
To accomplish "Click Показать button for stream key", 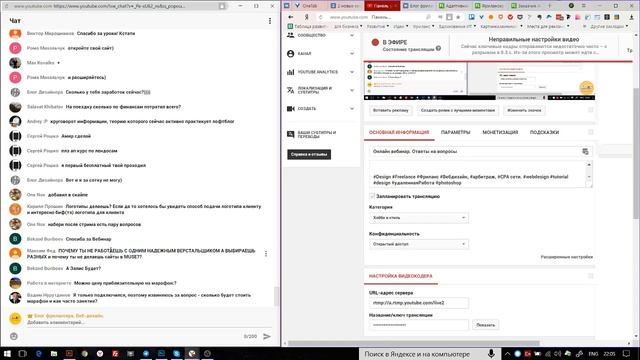I will coord(485,325).
